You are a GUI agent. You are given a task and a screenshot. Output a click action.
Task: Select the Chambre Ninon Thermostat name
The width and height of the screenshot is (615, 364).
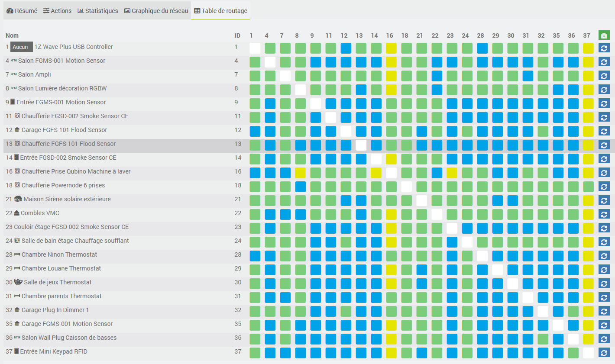coord(59,254)
